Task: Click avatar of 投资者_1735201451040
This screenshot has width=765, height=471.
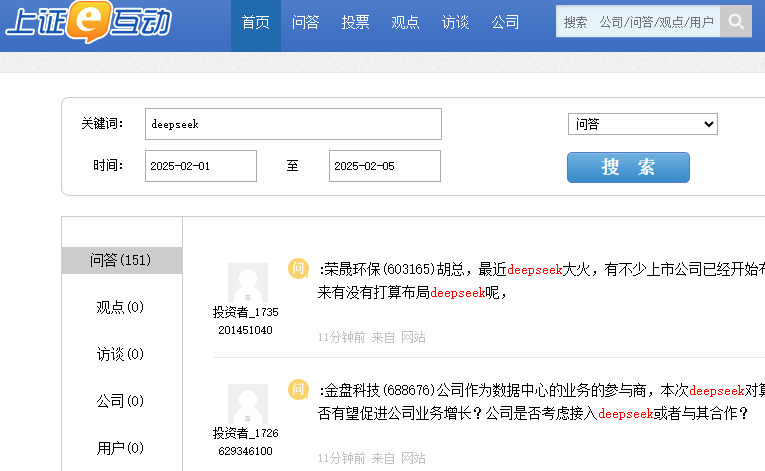Action: pos(247,283)
